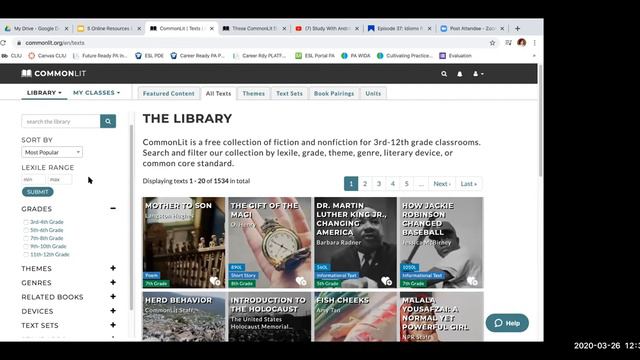This screenshot has height=360, width=640.
Task: Click the Next page link
Action: (442, 184)
